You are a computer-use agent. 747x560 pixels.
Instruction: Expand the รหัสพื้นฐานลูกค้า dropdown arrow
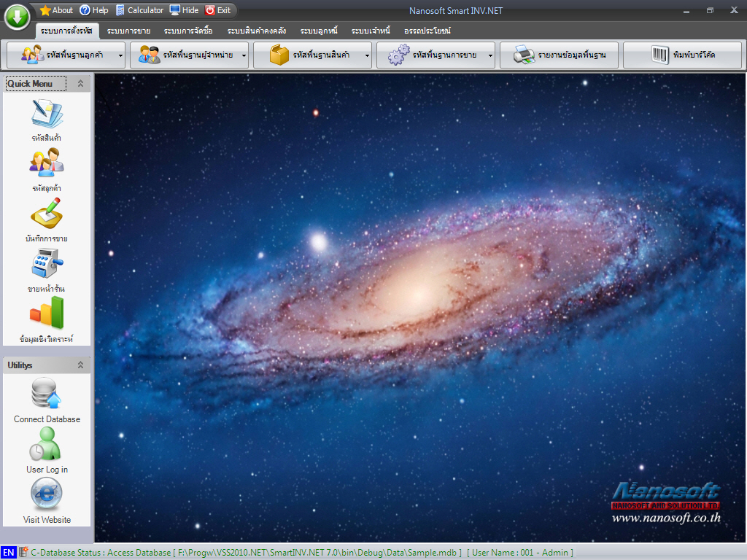(x=120, y=55)
